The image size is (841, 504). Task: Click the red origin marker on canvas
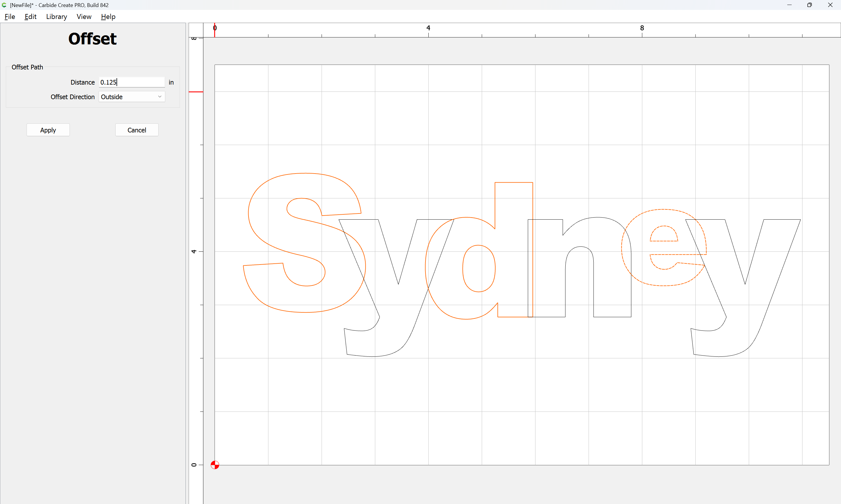[215, 465]
